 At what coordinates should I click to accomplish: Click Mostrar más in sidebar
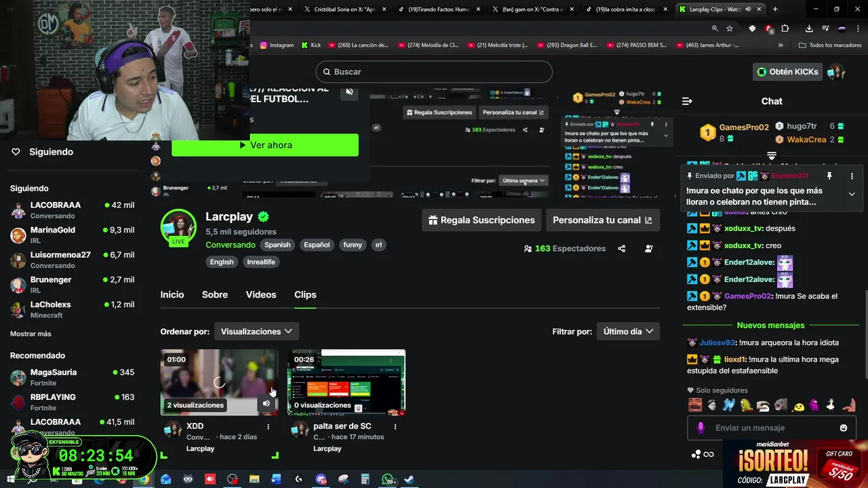[31, 334]
